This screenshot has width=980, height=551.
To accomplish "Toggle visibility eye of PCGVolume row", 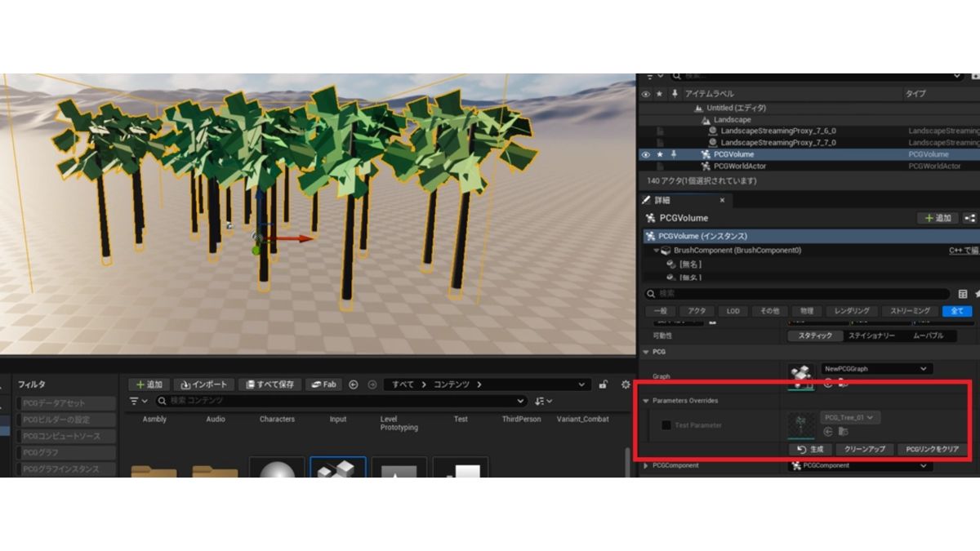I will click(x=646, y=154).
